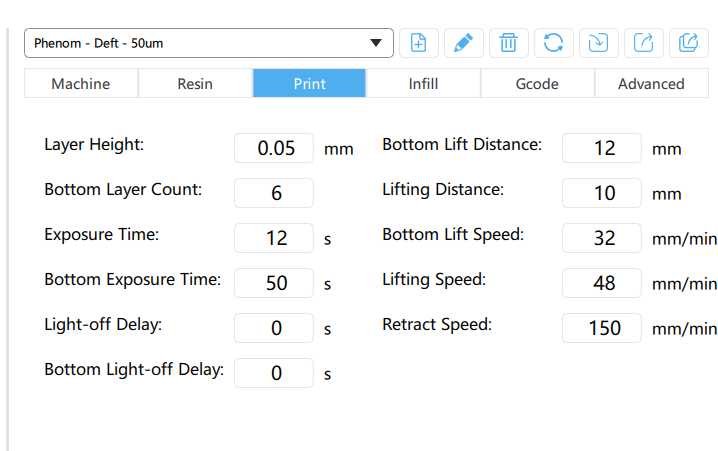Click the 'Layer Height:' label
The height and width of the screenshot is (451, 718).
pos(94,145)
